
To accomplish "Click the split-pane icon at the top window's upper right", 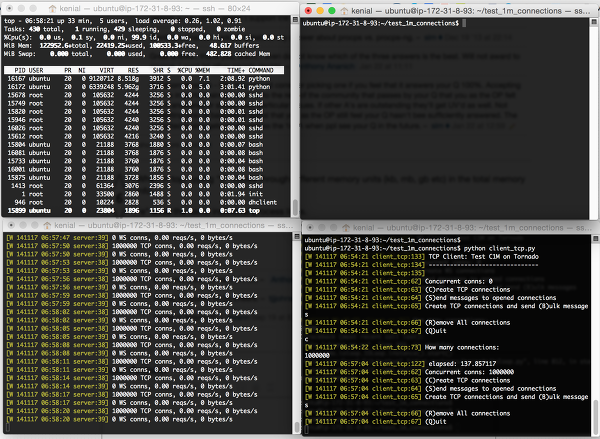I will pos(295,20).
